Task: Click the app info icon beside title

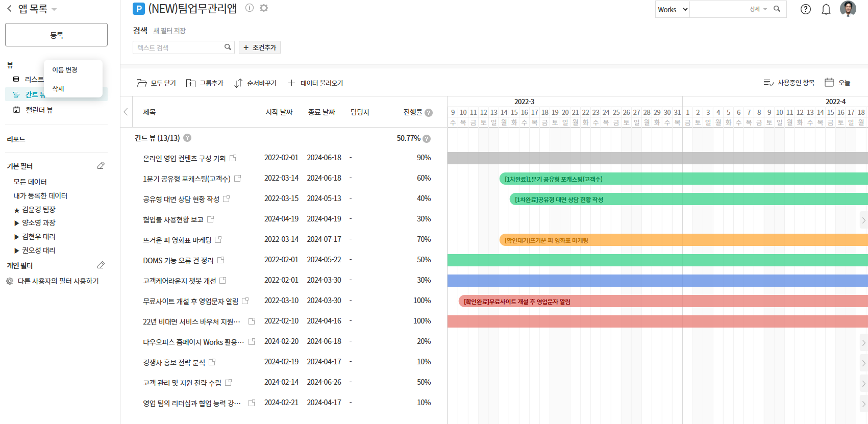Action: point(249,8)
